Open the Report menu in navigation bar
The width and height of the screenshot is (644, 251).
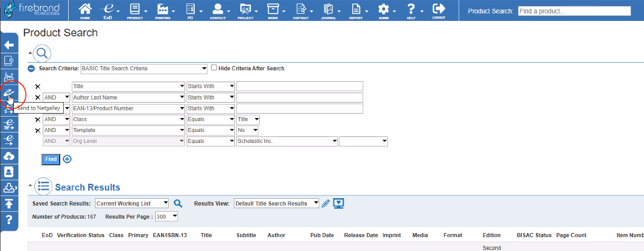click(x=358, y=10)
